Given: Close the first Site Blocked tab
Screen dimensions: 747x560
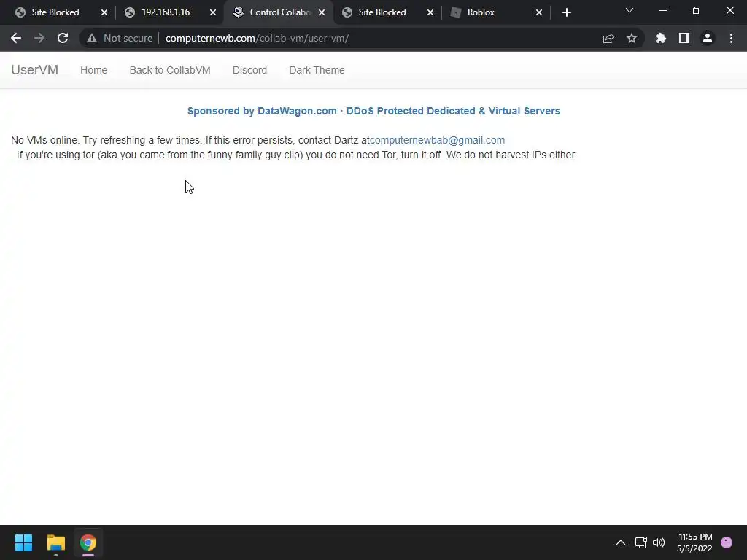Looking at the screenshot, I should coord(104,12).
